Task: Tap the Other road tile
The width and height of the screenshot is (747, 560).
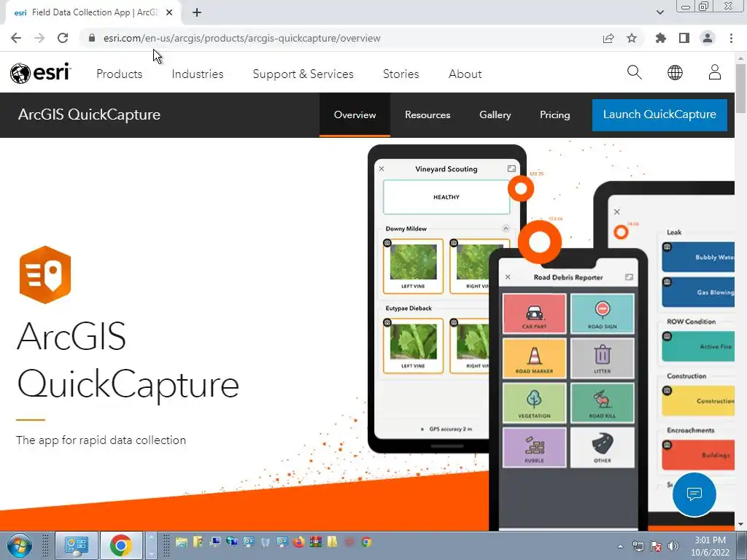Action: pos(602,448)
